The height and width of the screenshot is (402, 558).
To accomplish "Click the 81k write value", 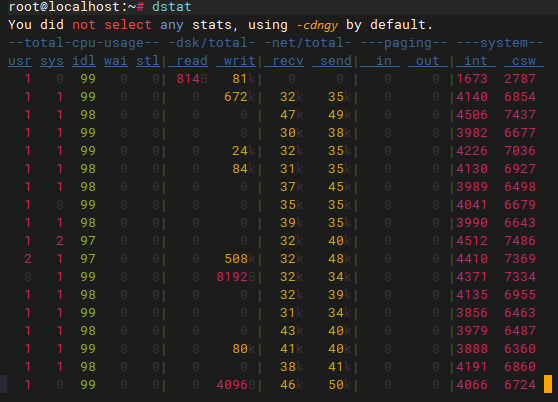I will [x=243, y=79].
